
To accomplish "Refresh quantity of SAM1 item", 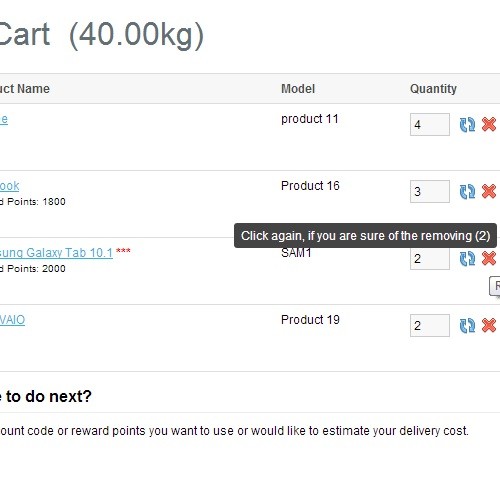I will [467, 259].
